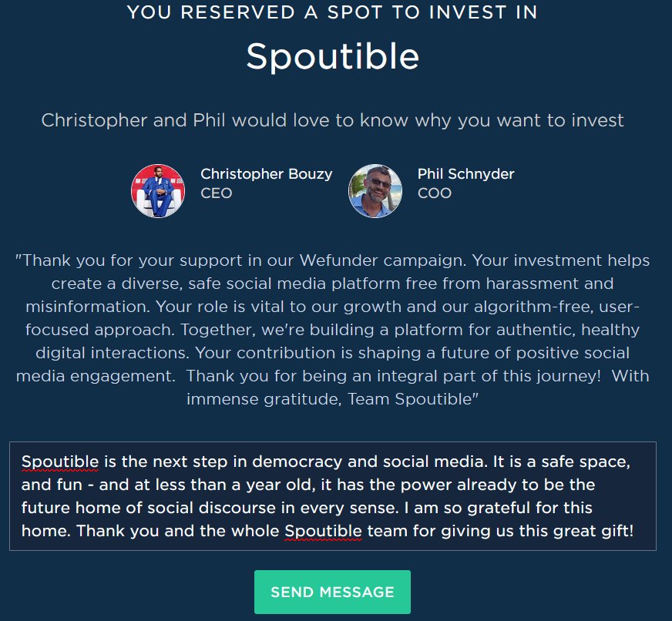Click 'Team Spoutible' at the quote's end

pyautogui.click(x=409, y=399)
